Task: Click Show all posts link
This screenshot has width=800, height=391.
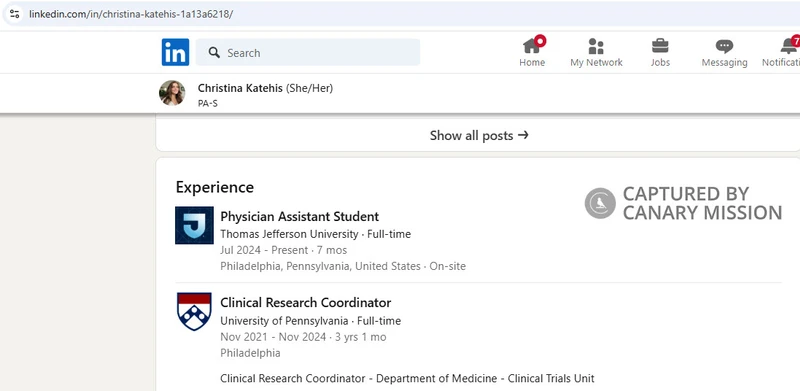Action: (x=479, y=135)
